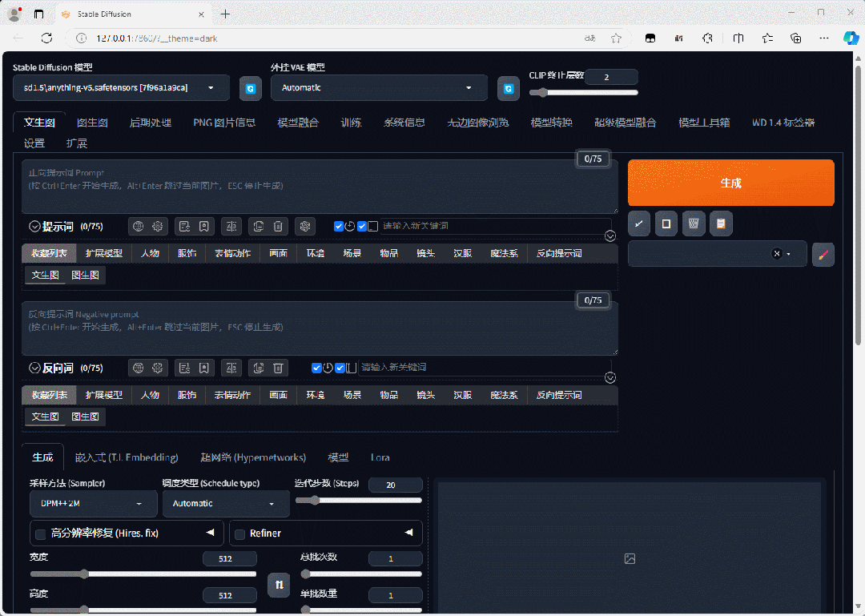Click the Steps number field showing 20
865x616 pixels.
coord(395,485)
